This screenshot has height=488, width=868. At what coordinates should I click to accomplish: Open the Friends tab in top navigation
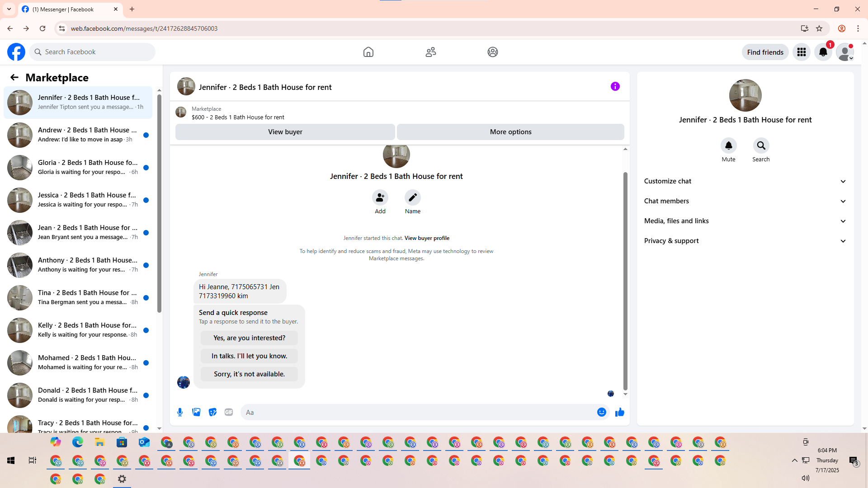click(430, 52)
